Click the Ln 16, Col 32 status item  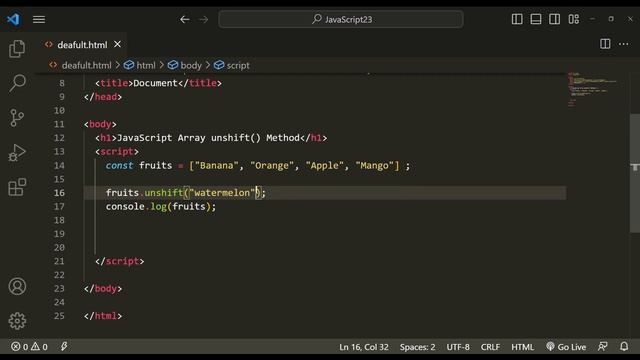364,347
